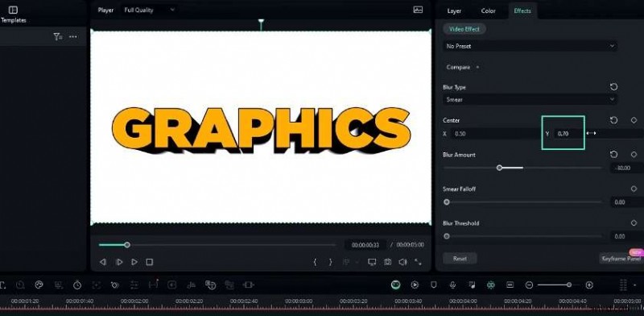Click the external monitor display icon
This screenshot has height=316, width=644.
[372, 262]
